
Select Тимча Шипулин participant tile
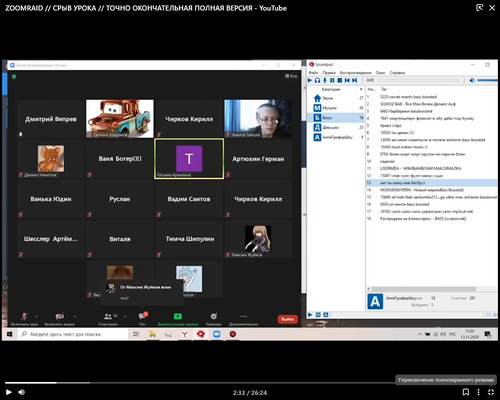point(189,239)
